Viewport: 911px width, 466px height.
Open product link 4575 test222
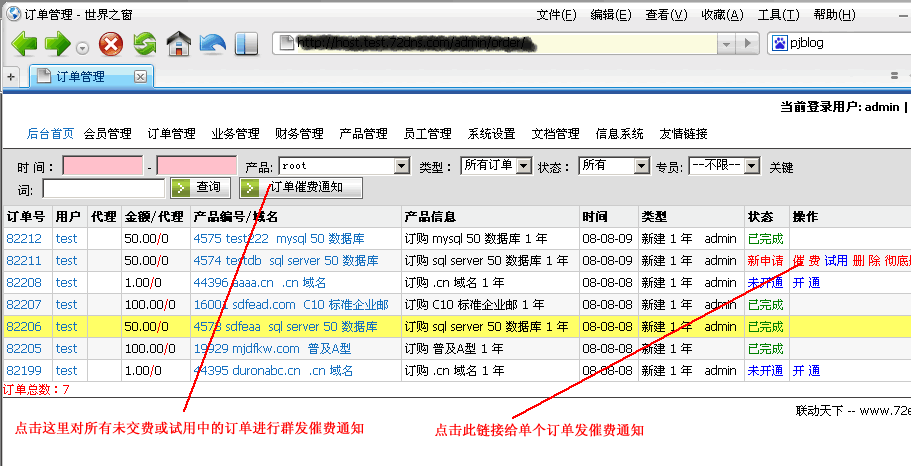point(279,238)
